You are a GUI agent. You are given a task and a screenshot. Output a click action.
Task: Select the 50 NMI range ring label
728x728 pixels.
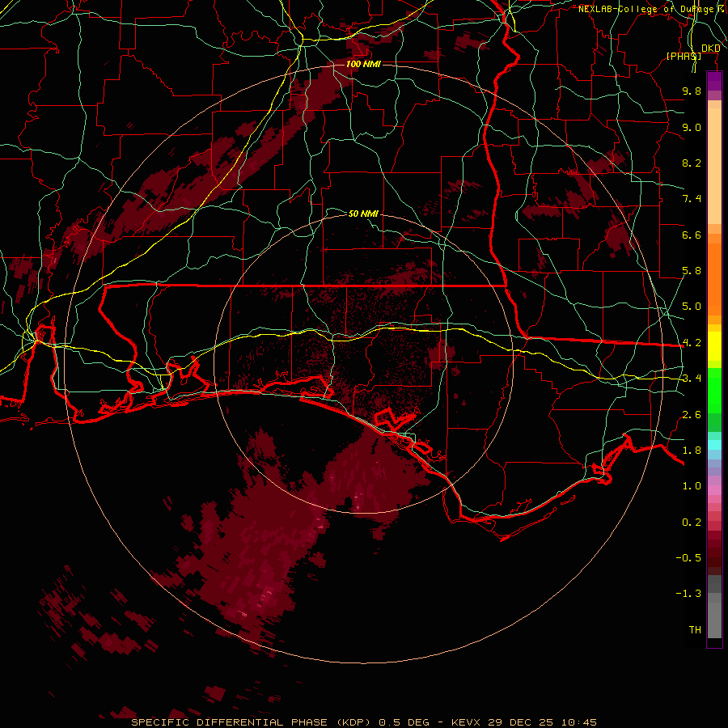(x=363, y=214)
